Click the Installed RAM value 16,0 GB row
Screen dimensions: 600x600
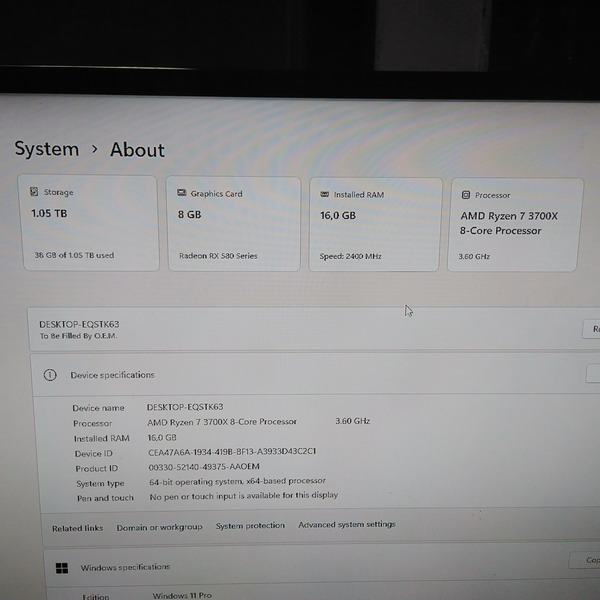click(162, 437)
